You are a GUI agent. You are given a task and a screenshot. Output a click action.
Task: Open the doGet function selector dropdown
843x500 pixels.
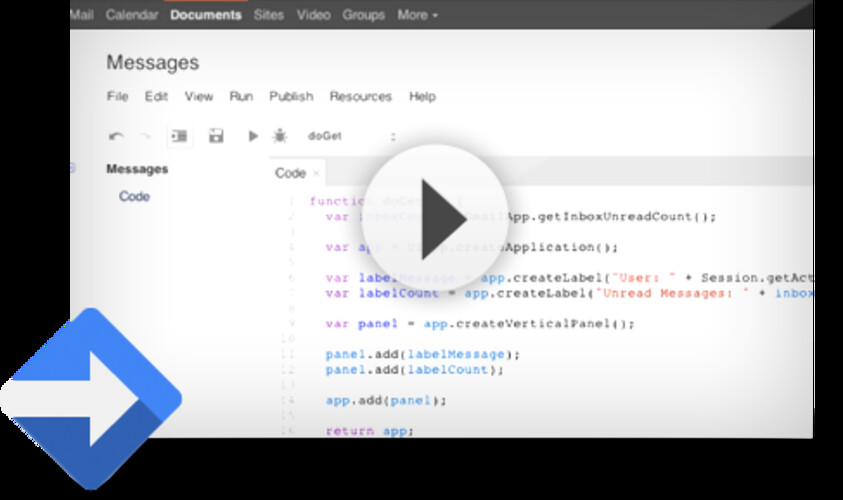[x=350, y=136]
